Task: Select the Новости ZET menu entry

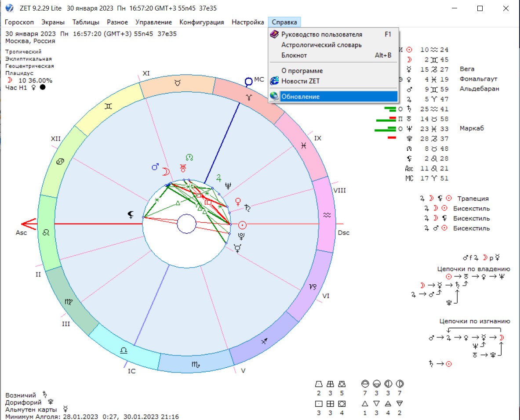Action: 301,81
